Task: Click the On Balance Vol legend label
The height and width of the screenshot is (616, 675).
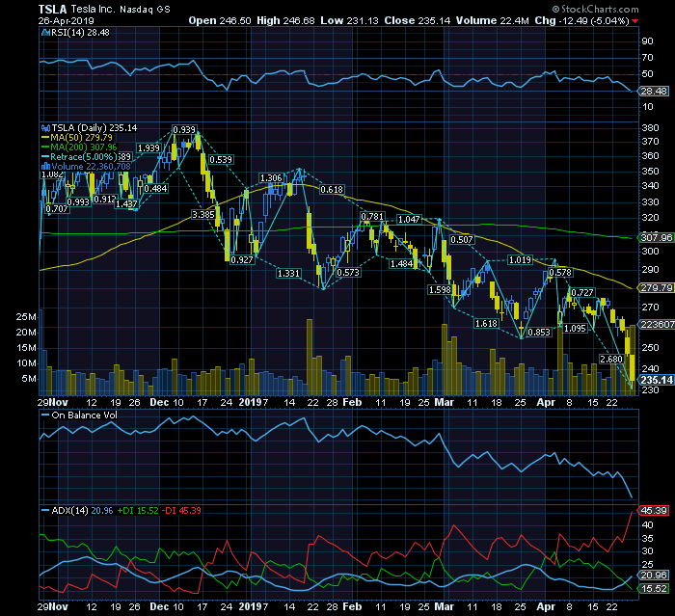Action: tap(85, 415)
